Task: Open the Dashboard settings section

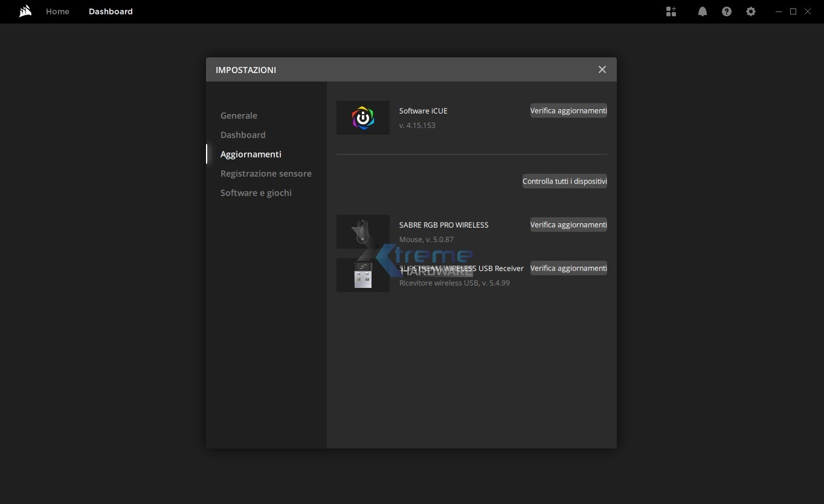Action: 243,135
